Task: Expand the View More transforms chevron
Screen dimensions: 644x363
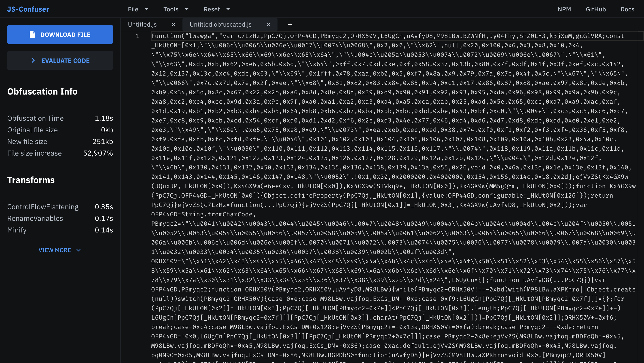Action: pos(78,250)
